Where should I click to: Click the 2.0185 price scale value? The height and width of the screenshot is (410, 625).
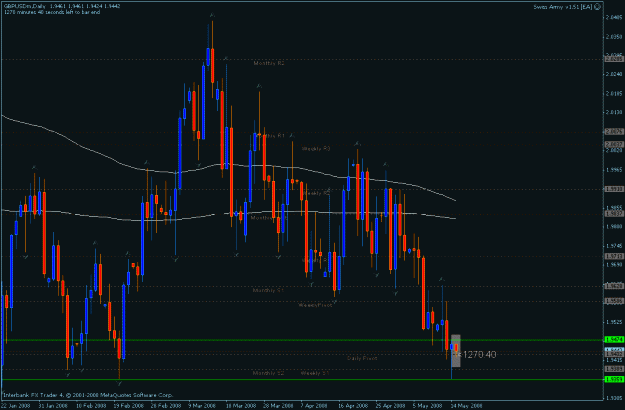[x=614, y=93]
